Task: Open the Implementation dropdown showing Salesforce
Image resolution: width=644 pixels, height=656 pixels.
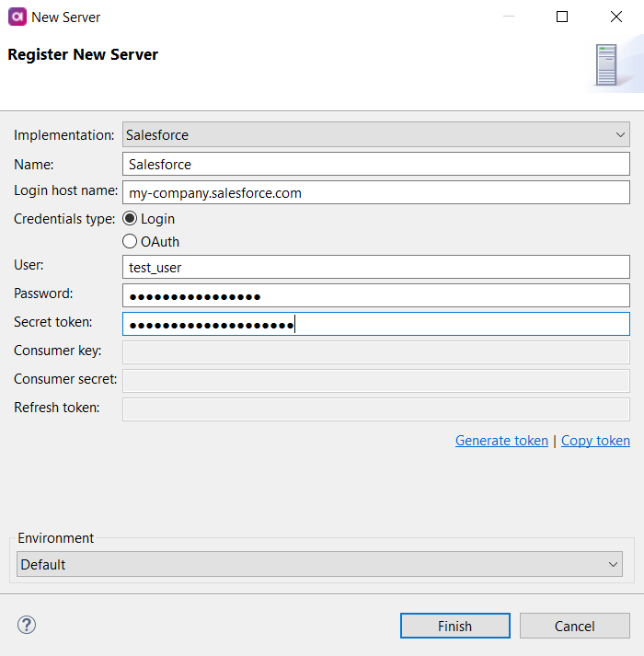Action: pos(375,135)
